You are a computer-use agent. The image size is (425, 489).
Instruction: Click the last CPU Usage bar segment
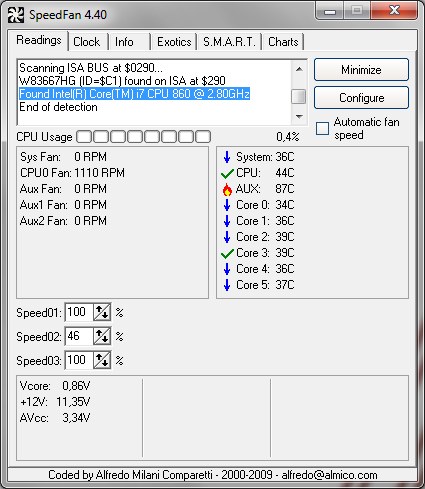point(203,137)
